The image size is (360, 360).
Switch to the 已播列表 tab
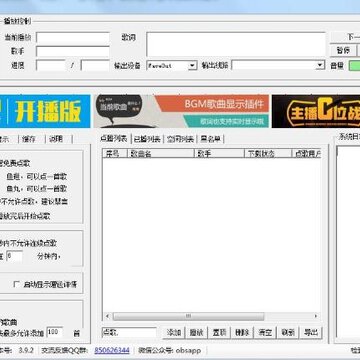(147, 139)
